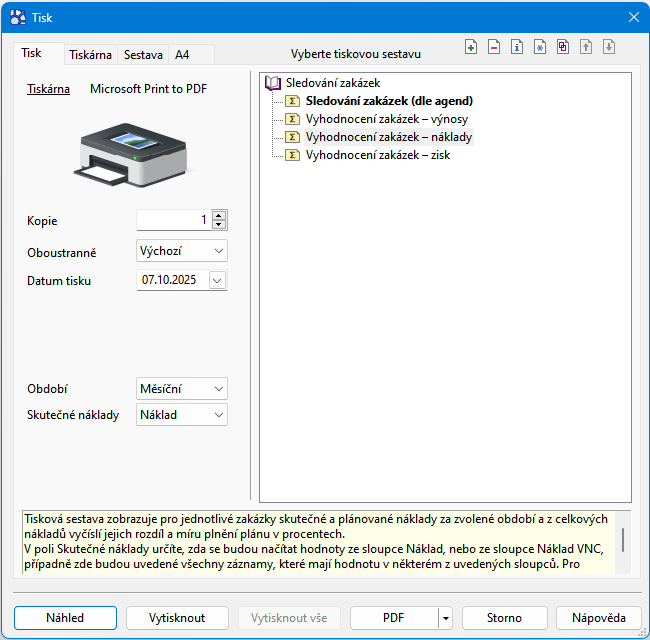
Task: Switch to the Tiskárna tab
Action: point(90,55)
